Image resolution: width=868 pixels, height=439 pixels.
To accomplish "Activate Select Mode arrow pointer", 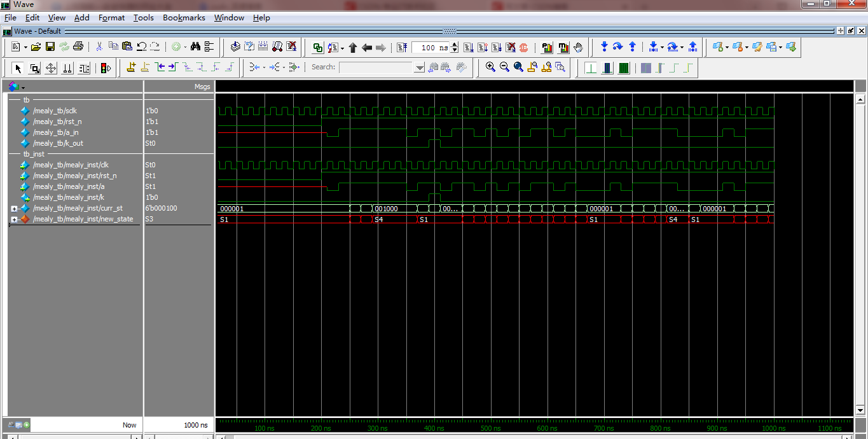I will click(18, 68).
